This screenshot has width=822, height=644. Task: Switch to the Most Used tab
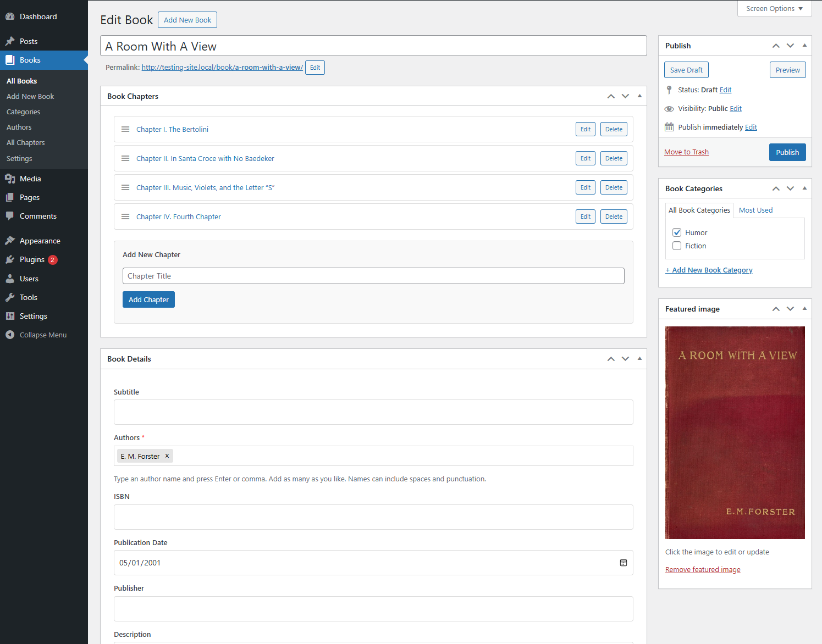coord(755,210)
